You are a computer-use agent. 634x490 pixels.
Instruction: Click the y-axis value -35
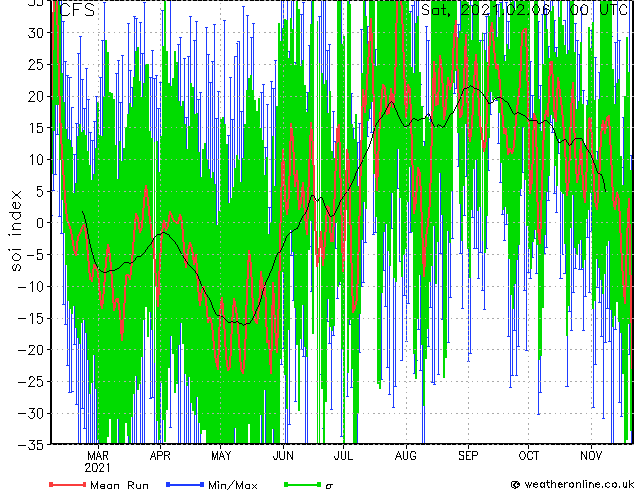pyautogui.click(x=31, y=445)
